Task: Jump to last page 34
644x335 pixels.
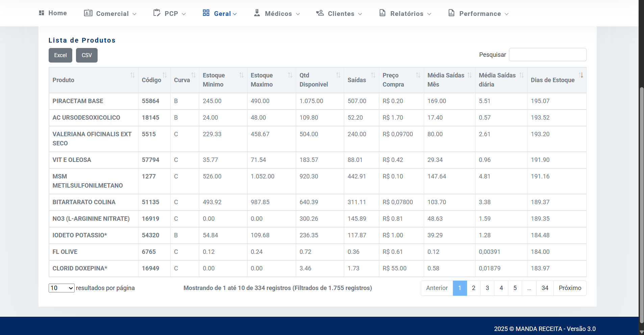Action: [x=545, y=288]
